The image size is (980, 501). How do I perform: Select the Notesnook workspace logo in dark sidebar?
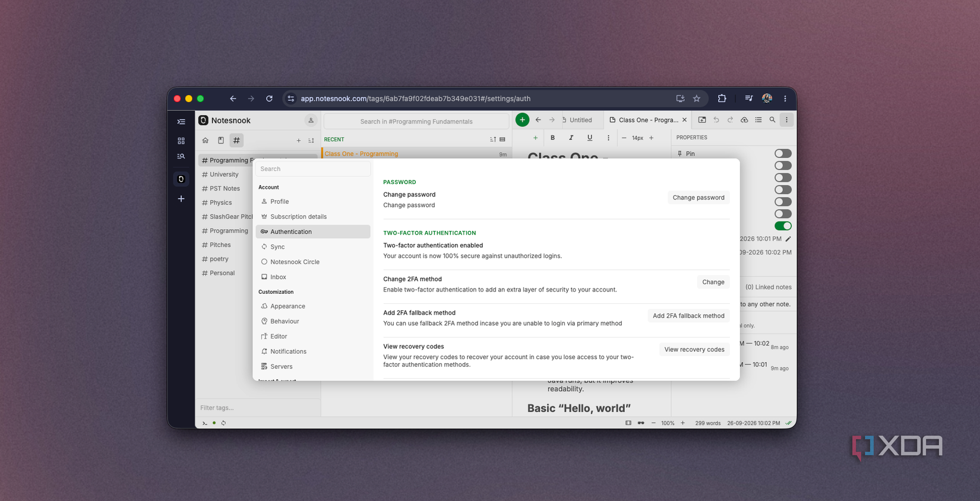181,179
